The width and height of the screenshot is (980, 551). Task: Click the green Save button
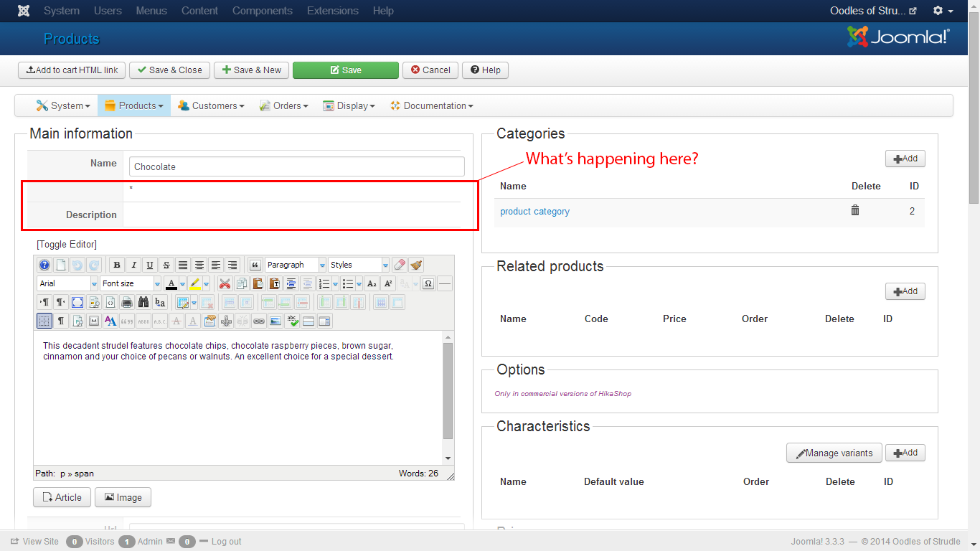(x=346, y=70)
